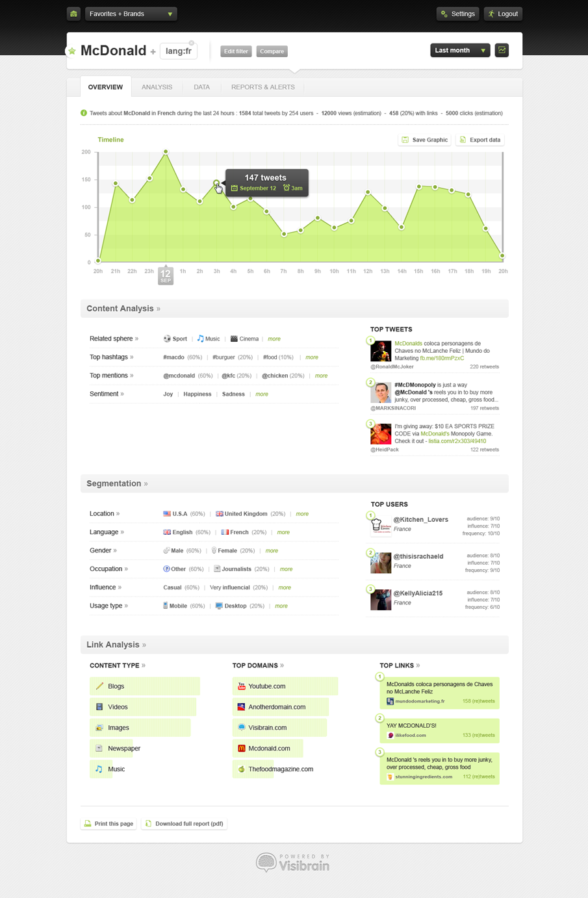Click Print this page
This screenshot has height=898, width=588.
tap(109, 824)
